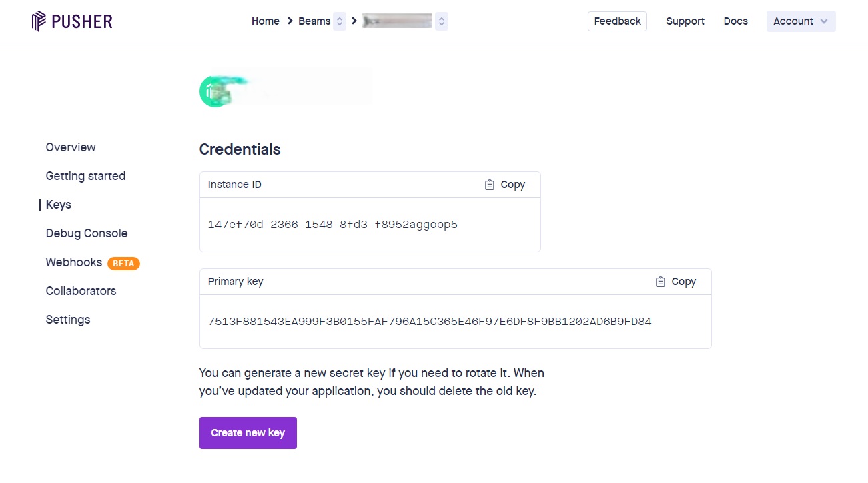Open the Beams product switcher dropdown
This screenshot has height=483, width=868.
tap(340, 21)
